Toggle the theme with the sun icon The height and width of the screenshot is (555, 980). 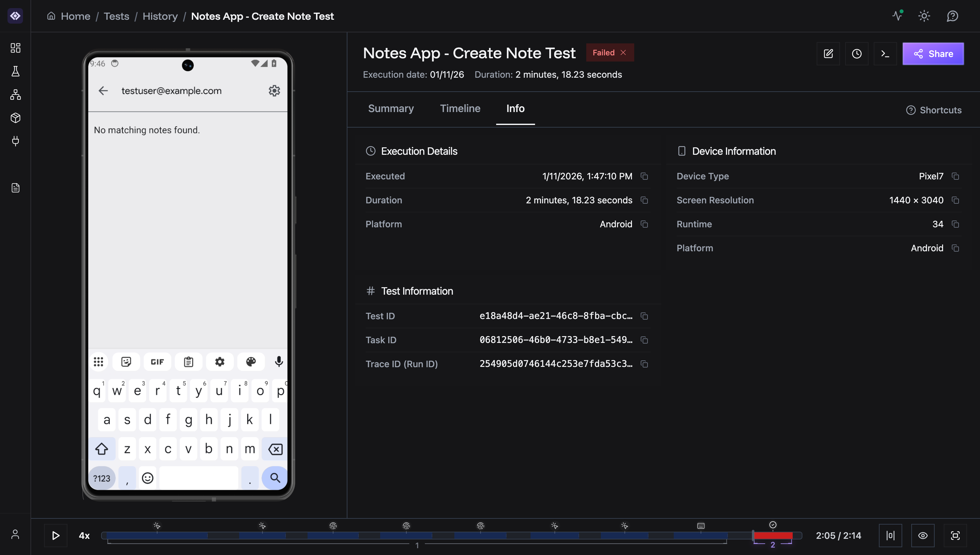tap(924, 16)
